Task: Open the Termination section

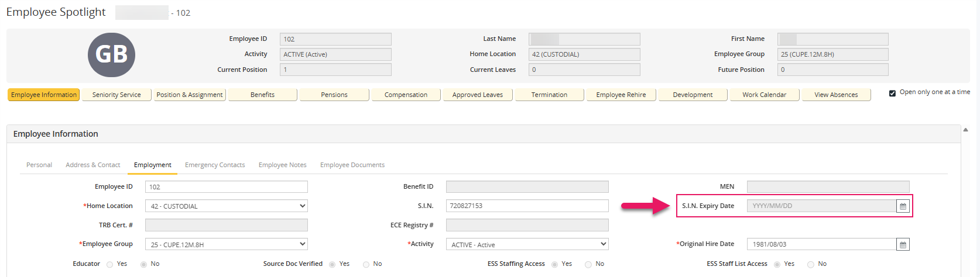Action: point(549,95)
